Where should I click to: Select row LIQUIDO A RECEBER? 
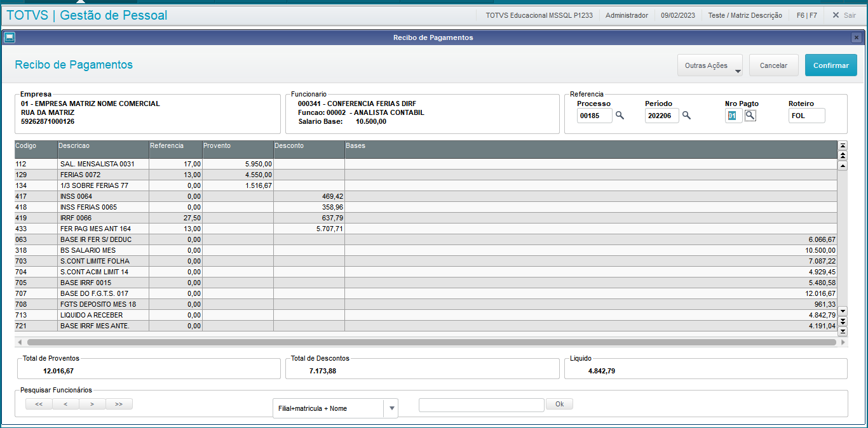pyautogui.click(x=426, y=315)
